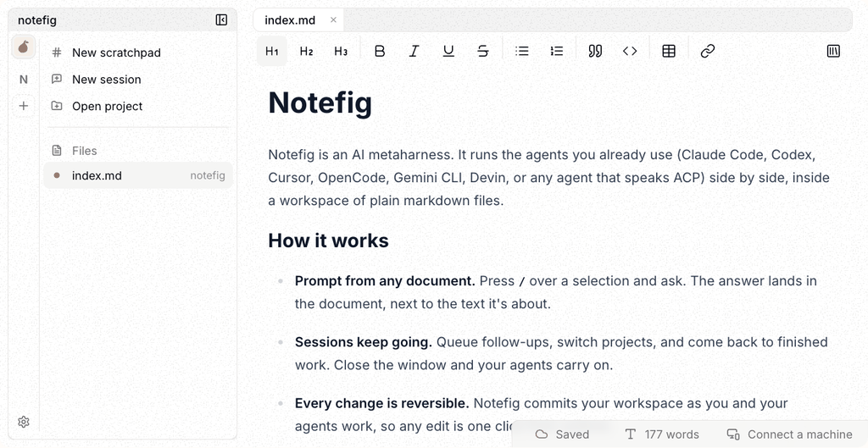Viewport: 868px width, 448px height.
Task: Apply Heading 1 format
Action: point(272,51)
